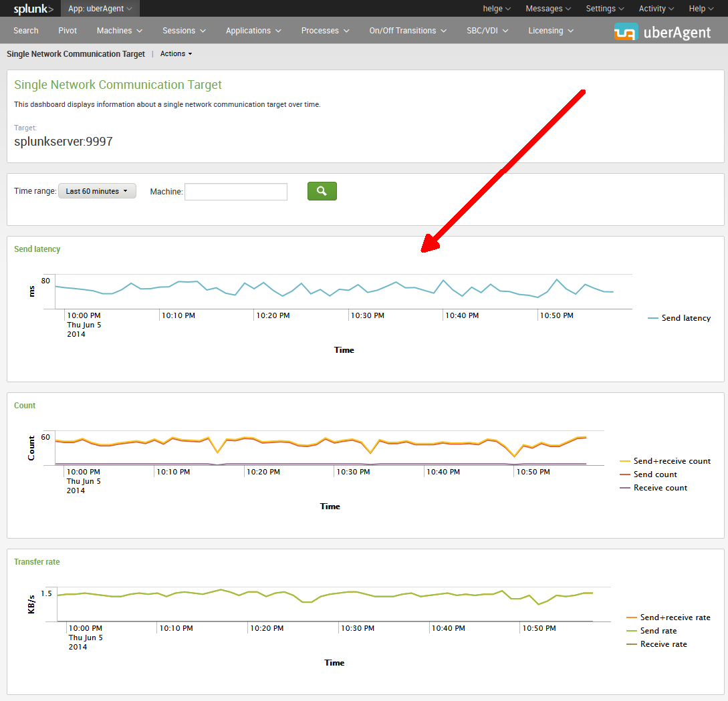Go to the Pivot nav item
This screenshot has height=701, width=728.
[68, 31]
